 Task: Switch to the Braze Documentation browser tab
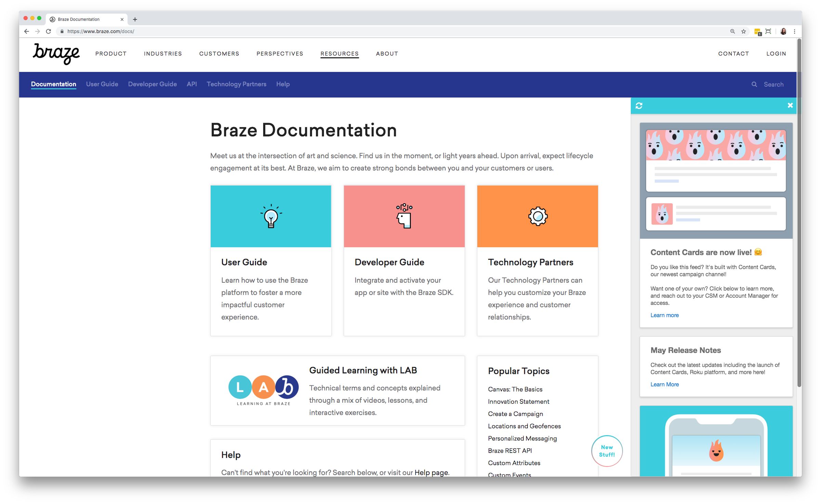click(78, 19)
